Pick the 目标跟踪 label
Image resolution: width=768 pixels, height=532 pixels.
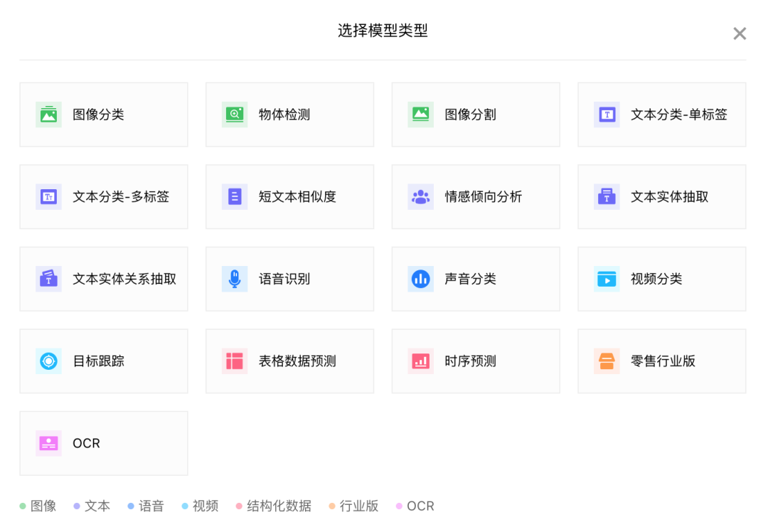[98, 361]
